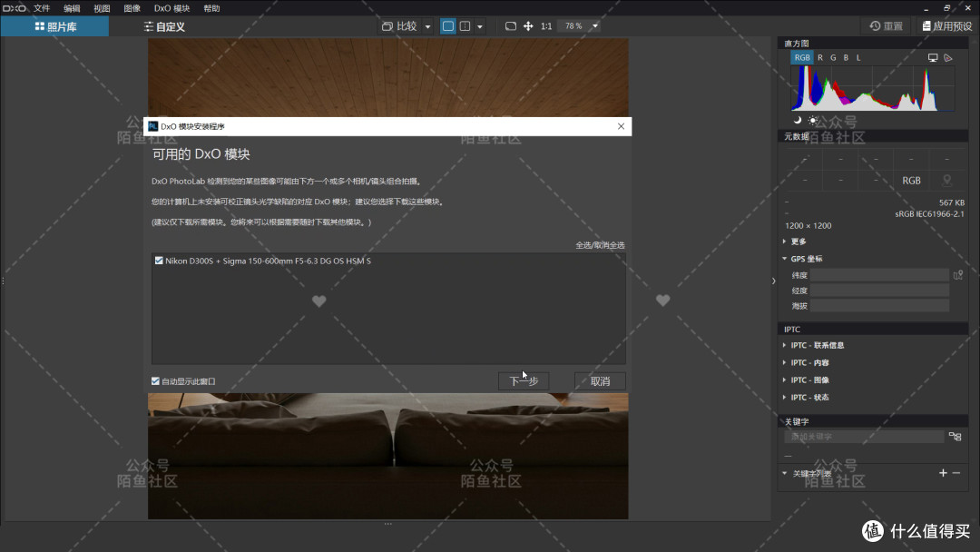
Task: Click the 取消 cancel button
Action: coord(600,381)
